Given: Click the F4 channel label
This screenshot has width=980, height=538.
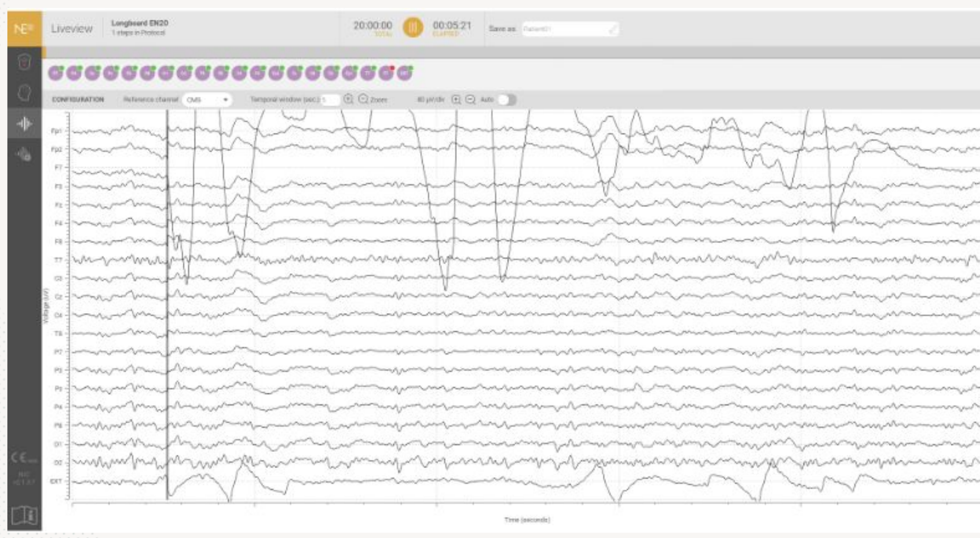Looking at the screenshot, I should click(58, 223).
